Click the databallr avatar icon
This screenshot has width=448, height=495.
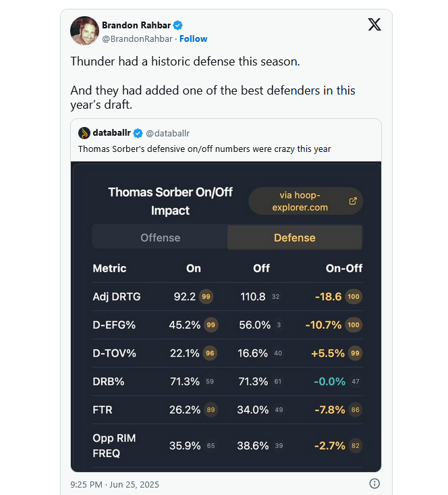point(84,133)
